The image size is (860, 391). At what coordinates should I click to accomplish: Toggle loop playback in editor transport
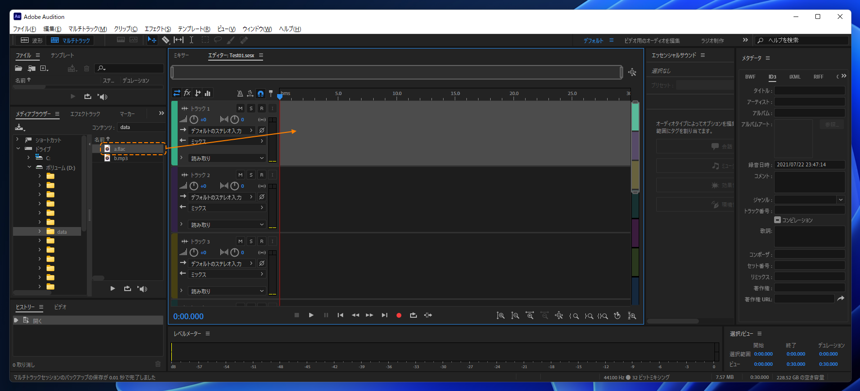(x=414, y=315)
